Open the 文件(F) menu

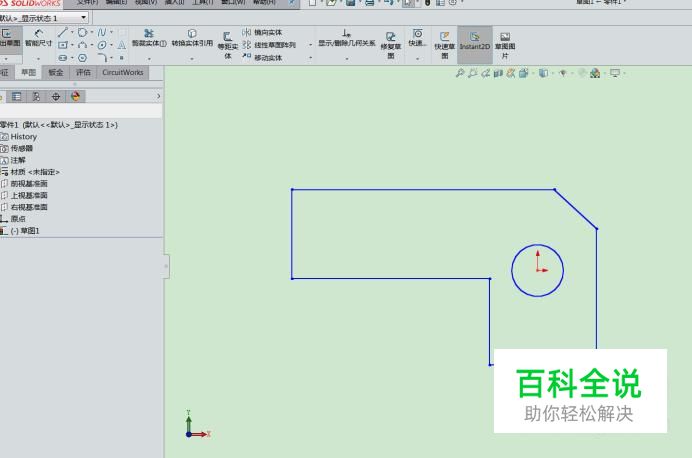coord(87,2)
